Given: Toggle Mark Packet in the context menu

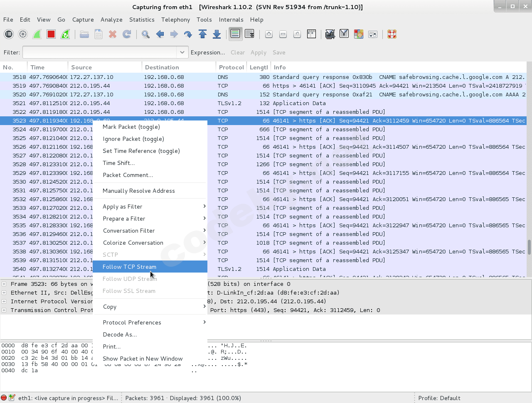Looking at the screenshot, I should (x=131, y=127).
